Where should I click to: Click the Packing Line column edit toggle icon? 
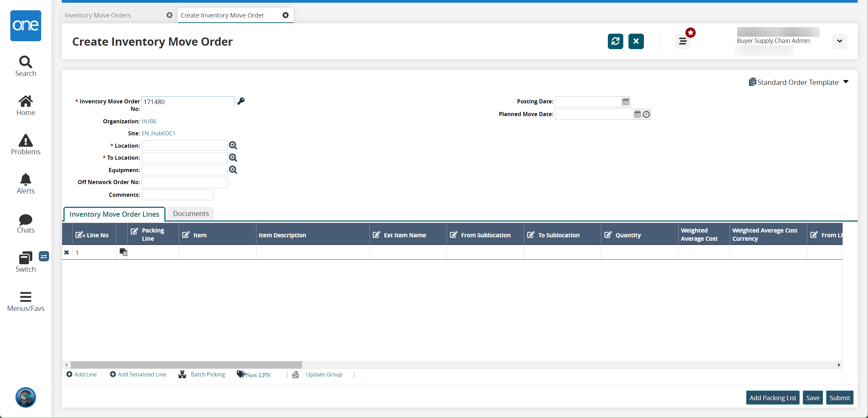coord(134,231)
